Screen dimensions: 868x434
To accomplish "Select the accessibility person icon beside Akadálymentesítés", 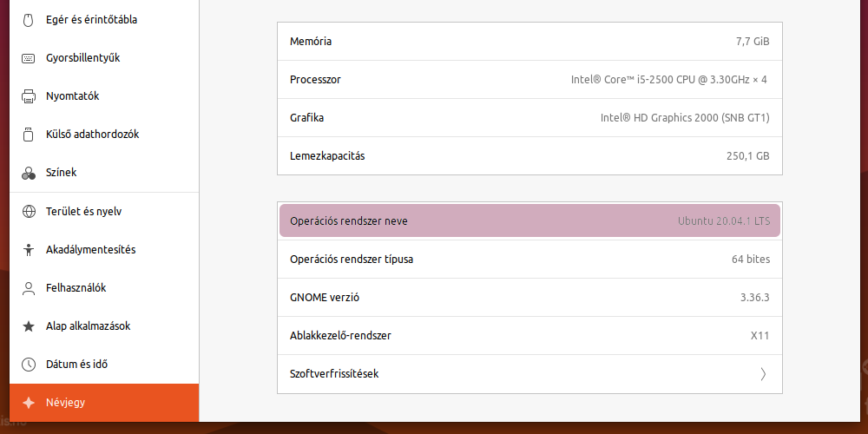I will [29, 250].
